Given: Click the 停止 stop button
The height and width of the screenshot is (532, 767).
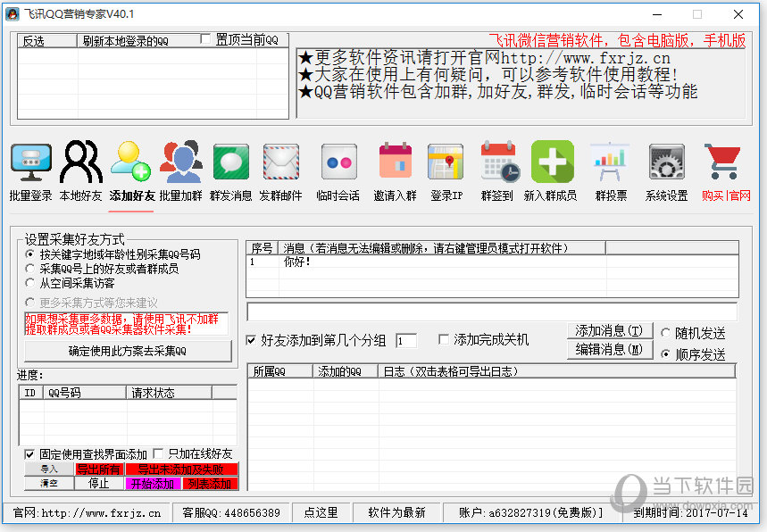Looking at the screenshot, I should pos(99,484).
